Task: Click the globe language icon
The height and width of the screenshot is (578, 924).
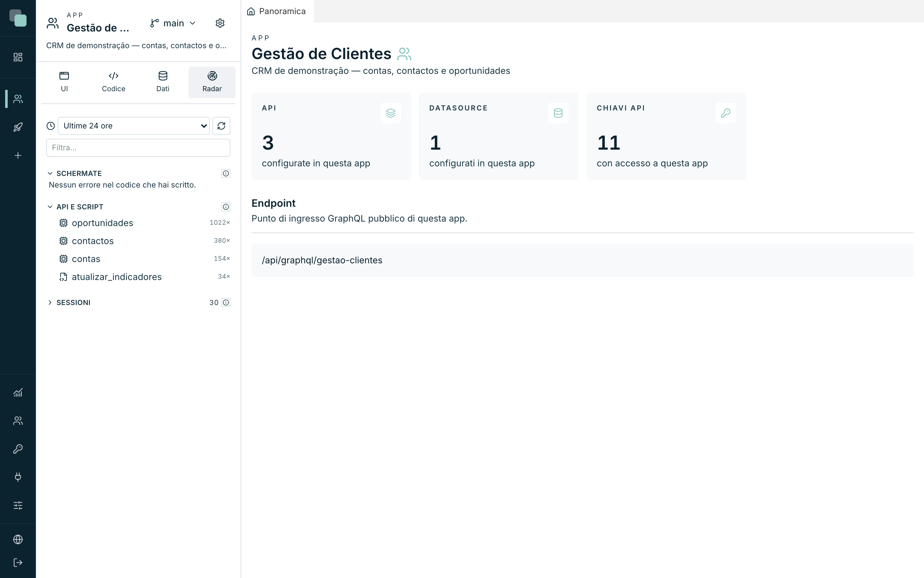Action: click(18, 539)
